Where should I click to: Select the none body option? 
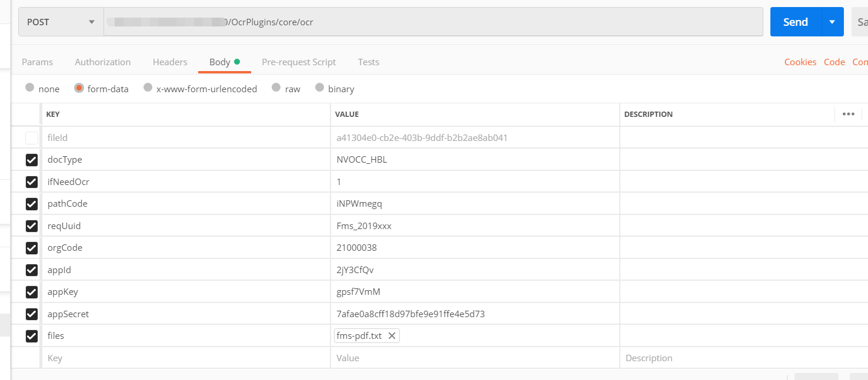click(x=30, y=88)
